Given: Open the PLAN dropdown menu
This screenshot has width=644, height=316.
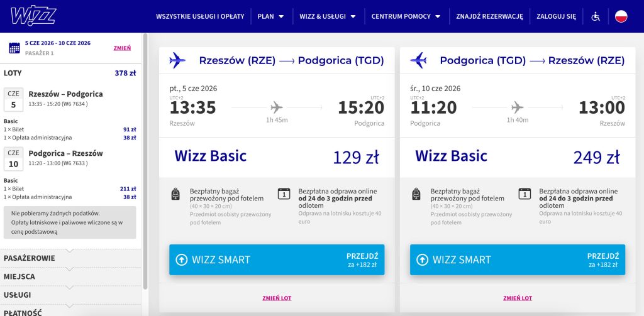Looking at the screenshot, I should 270,16.
